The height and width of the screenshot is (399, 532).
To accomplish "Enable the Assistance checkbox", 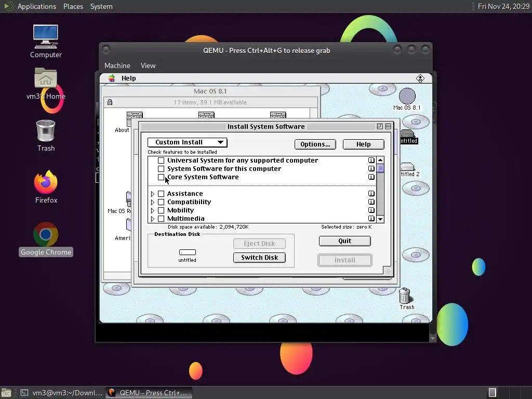I will click(x=161, y=194).
